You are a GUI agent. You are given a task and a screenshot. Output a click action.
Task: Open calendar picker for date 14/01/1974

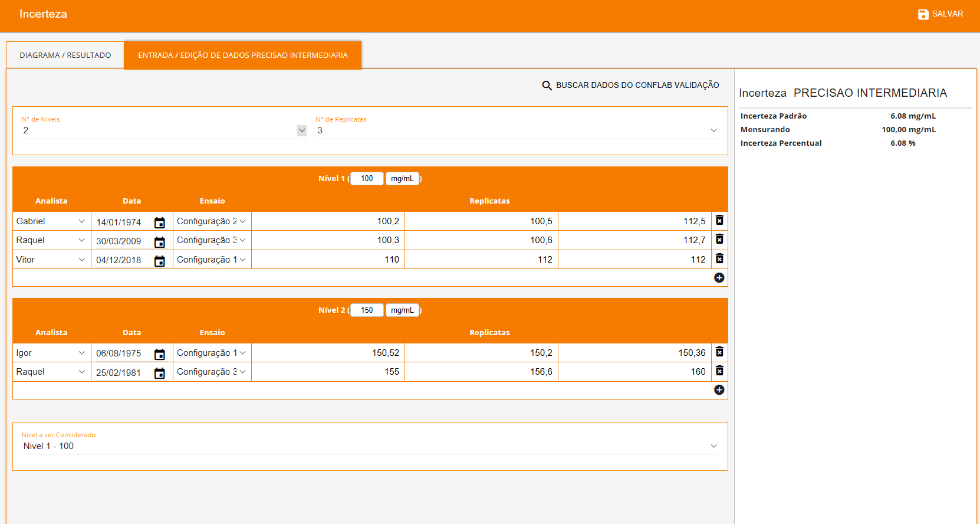click(159, 222)
